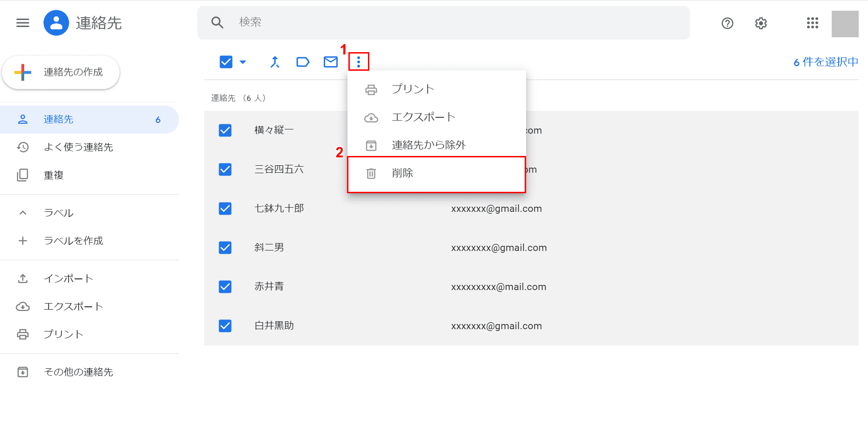Open the selection options dropdown arrow
The height and width of the screenshot is (426, 868).
click(x=243, y=62)
